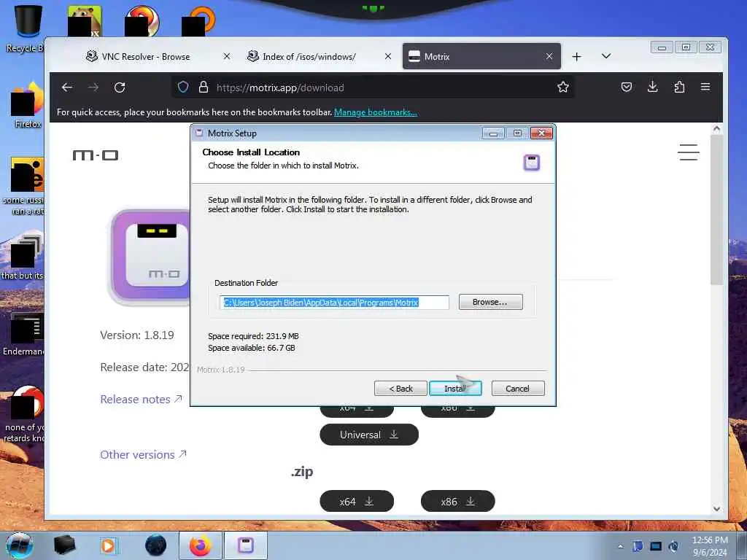Open the Firefox application menu
Image resolution: width=747 pixels, height=560 pixels.
click(x=705, y=87)
